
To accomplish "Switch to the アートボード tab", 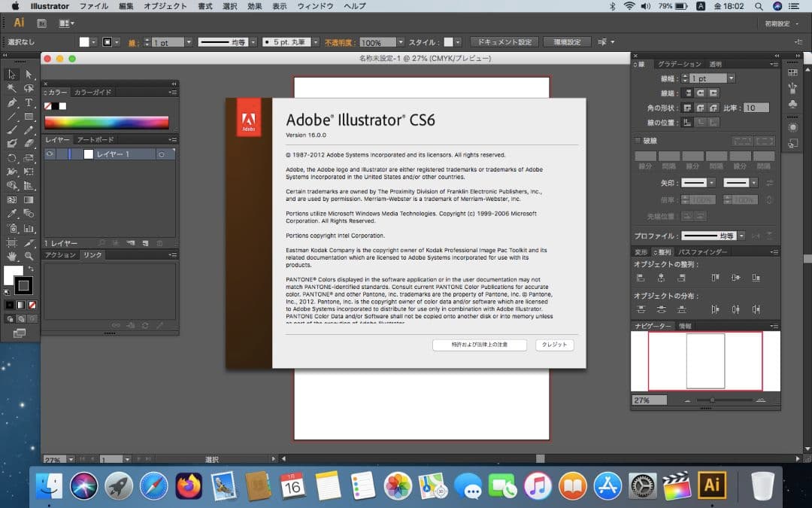I will click(95, 140).
